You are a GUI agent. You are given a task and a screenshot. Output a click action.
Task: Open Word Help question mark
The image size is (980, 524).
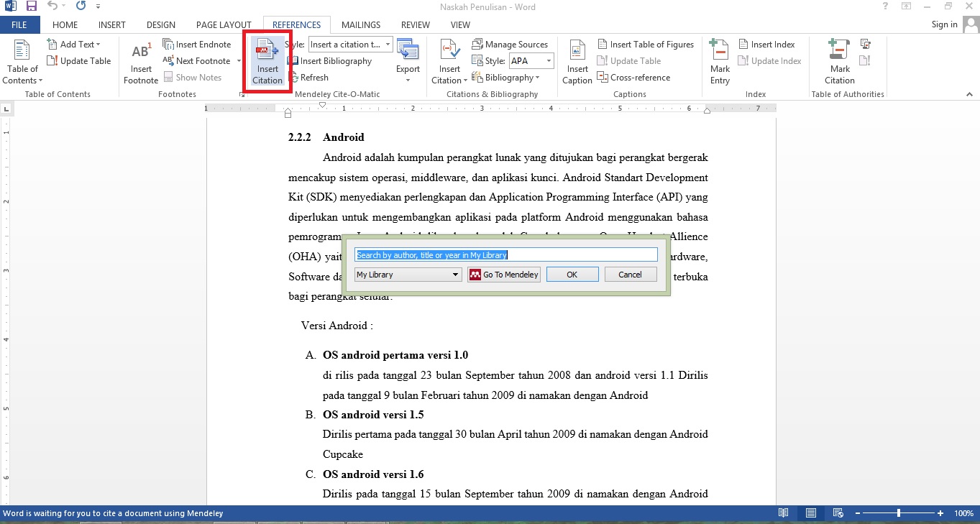pyautogui.click(x=884, y=6)
